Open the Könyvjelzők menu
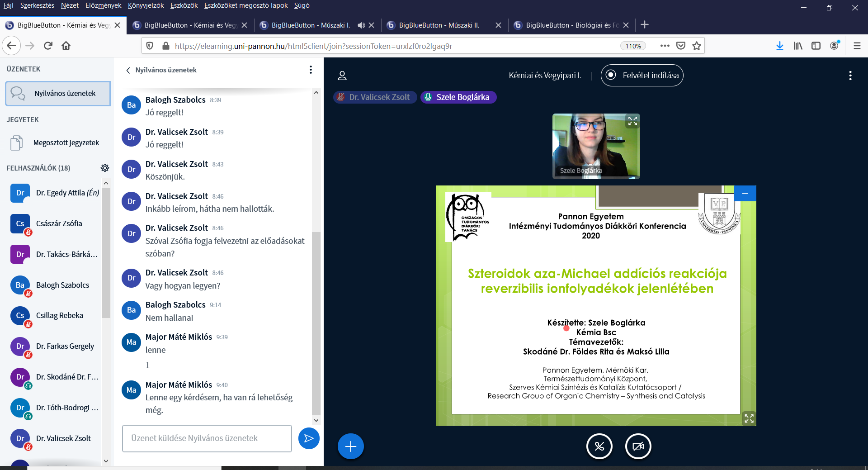Screen dimensions: 868x470 (146, 5)
